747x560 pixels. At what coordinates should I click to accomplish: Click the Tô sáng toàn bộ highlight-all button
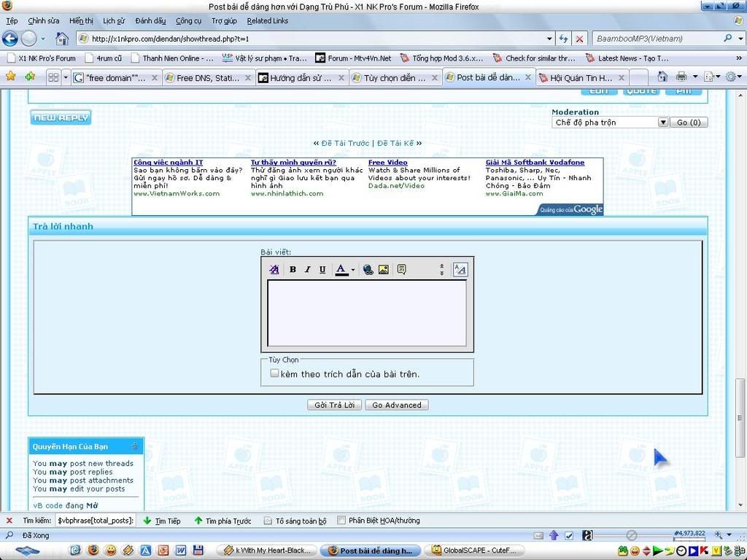(295, 521)
